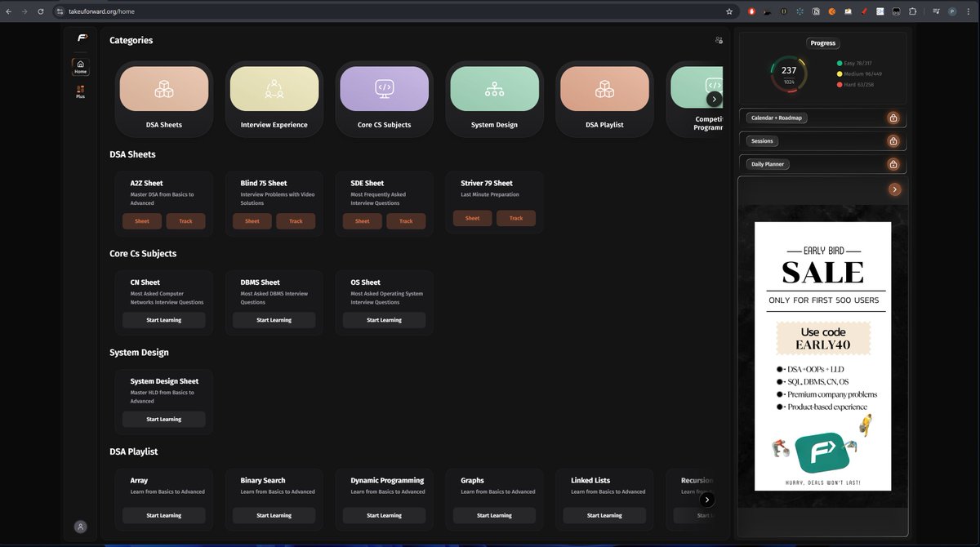Click the DSA Sheets category cube icon
Image resolution: width=980 pixels, height=547 pixels.
click(164, 88)
